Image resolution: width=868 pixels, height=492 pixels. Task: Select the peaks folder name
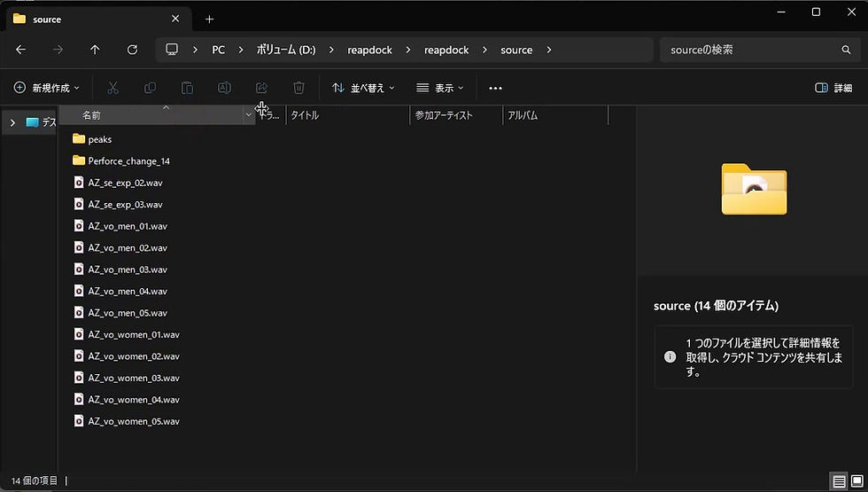coord(99,140)
